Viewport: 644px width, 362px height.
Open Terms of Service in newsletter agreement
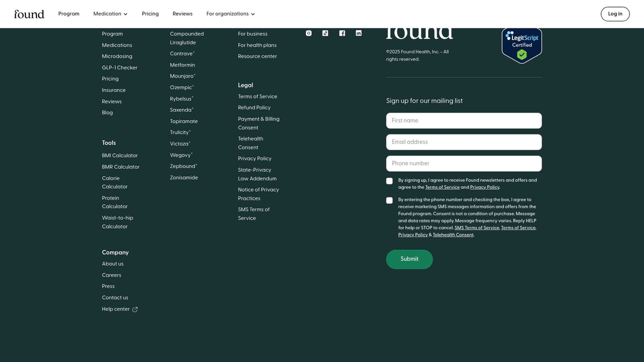pyautogui.click(x=442, y=187)
